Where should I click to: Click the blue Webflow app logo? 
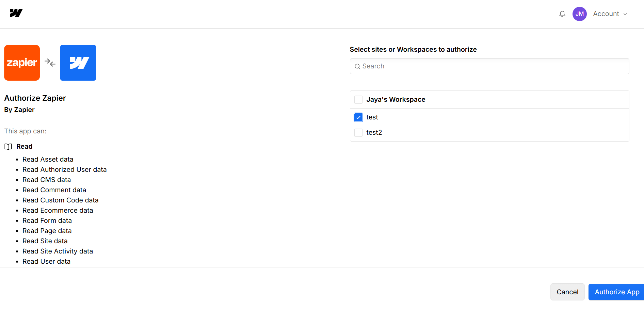coord(78,63)
